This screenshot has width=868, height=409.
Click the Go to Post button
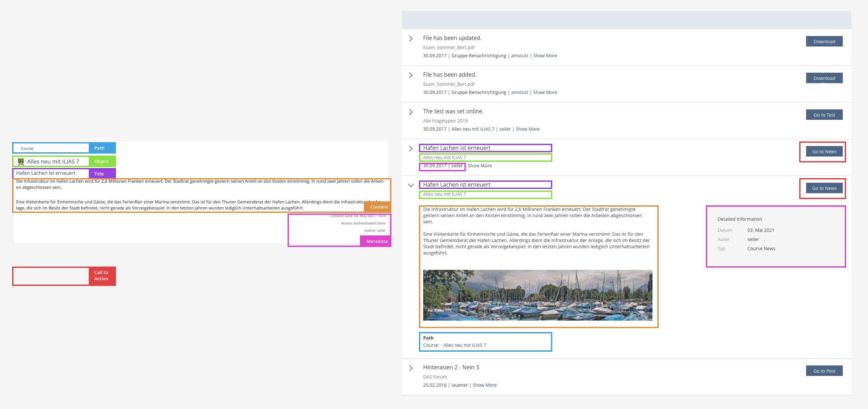824,371
